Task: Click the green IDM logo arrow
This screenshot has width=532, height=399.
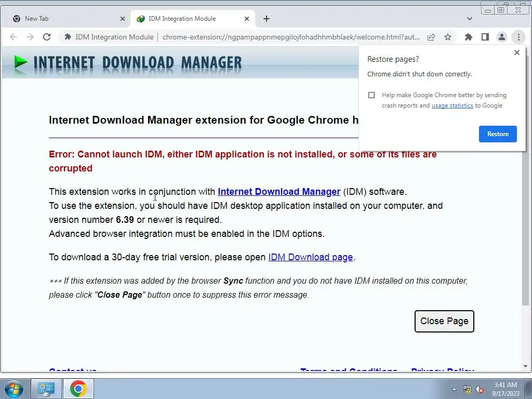Action: pos(21,63)
